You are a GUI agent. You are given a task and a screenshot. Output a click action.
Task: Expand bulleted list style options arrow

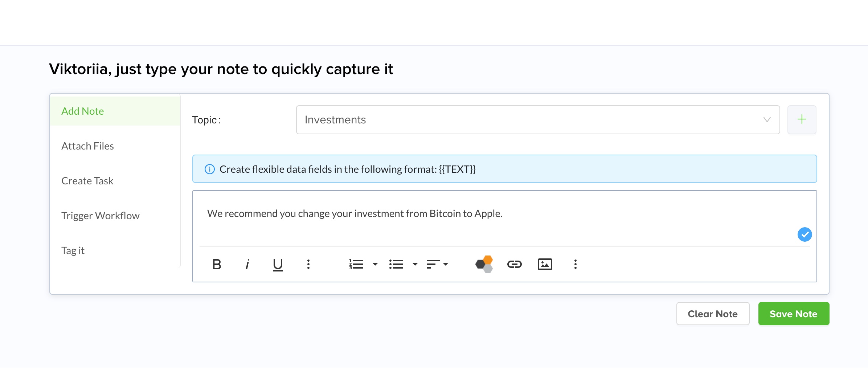point(415,264)
